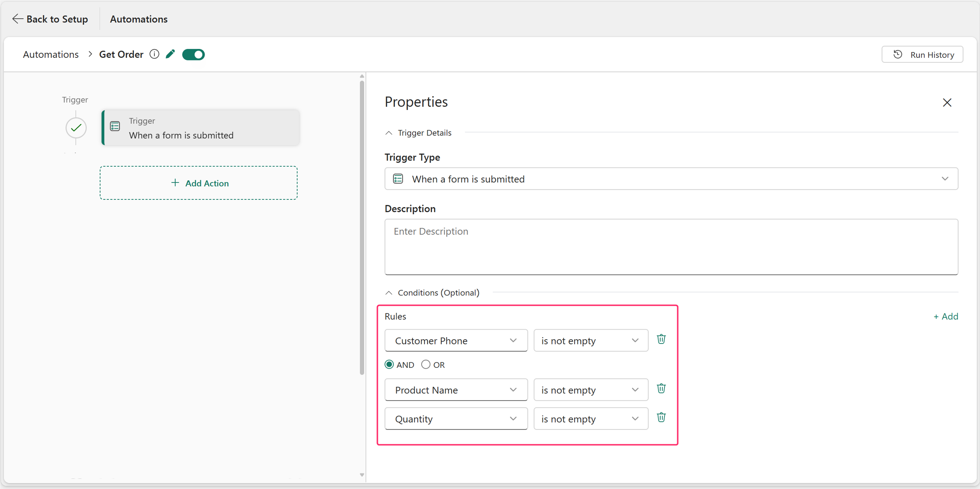
Task: Collapse the Conditions (Optional) section
Action: [389, 293]
